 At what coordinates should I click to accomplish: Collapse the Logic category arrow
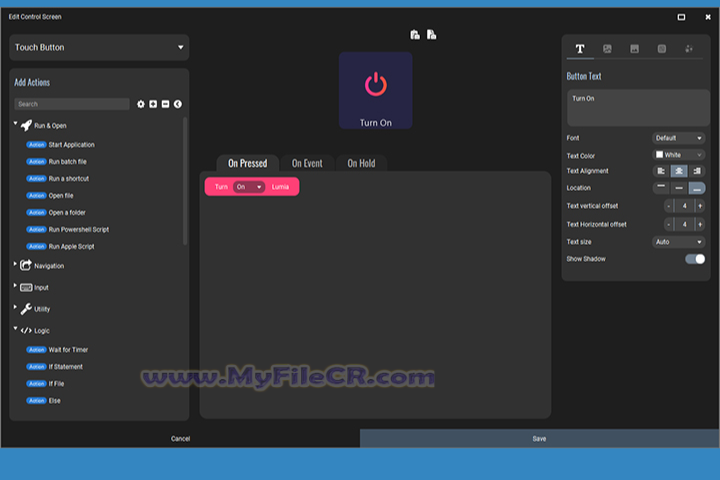(x=15, y=328)
